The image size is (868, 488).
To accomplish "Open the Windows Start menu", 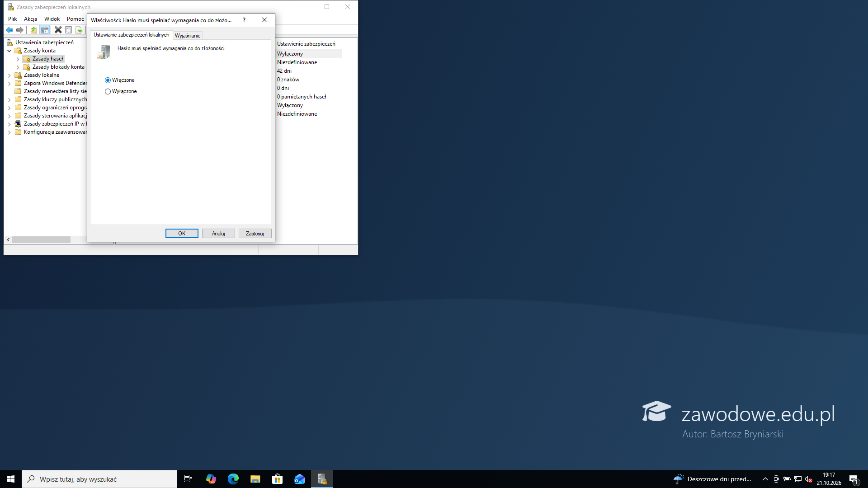I will click(x=11, y=479).
